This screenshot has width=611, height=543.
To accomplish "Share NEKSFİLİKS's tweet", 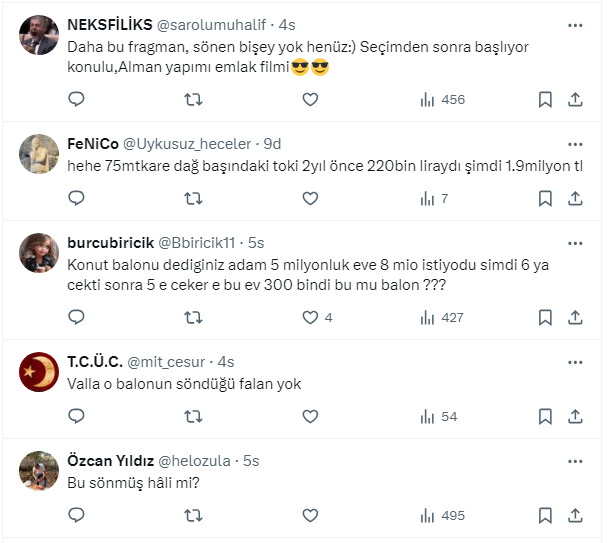I will (575, 99).
